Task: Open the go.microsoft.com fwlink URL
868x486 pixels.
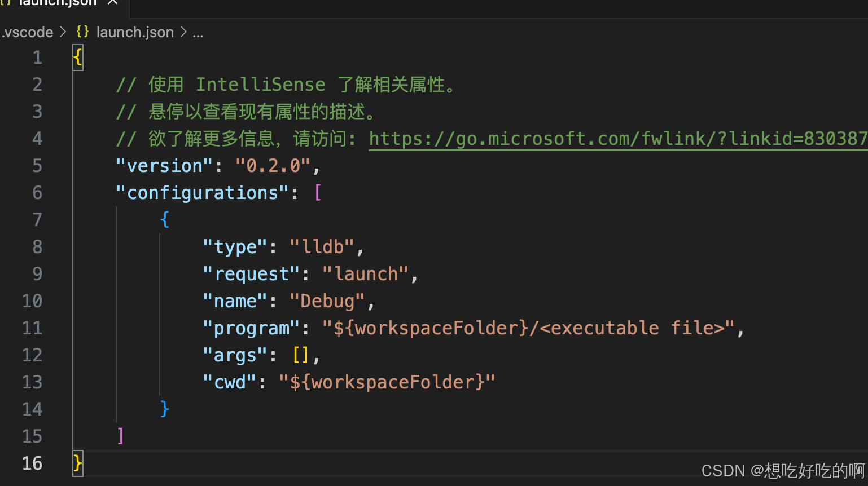Action: (x=618, y=139)
